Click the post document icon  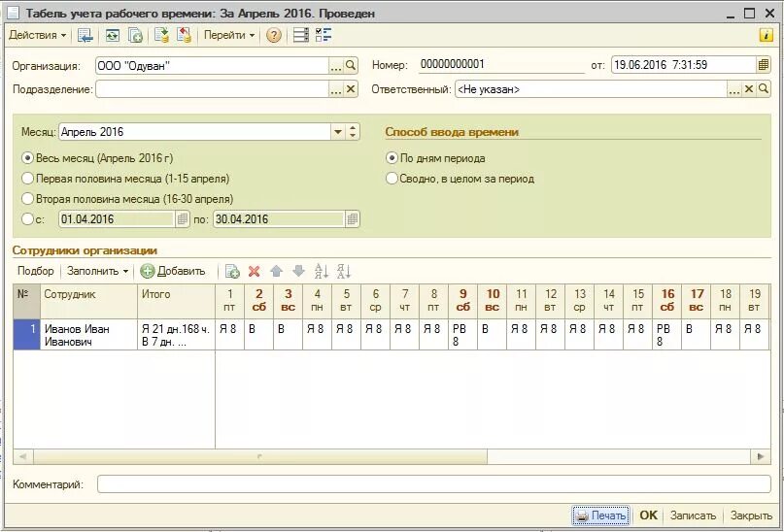coord(161,36)
